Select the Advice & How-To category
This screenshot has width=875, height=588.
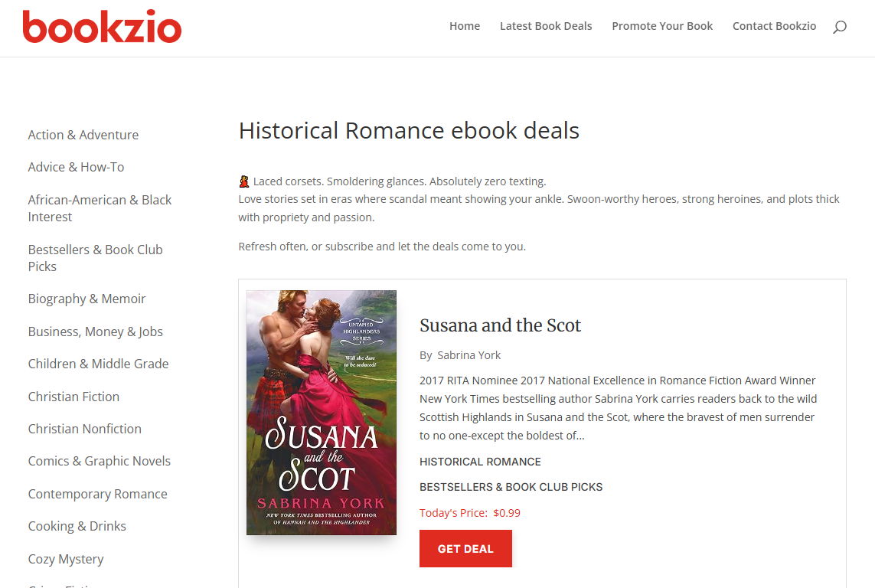point(76,166)
